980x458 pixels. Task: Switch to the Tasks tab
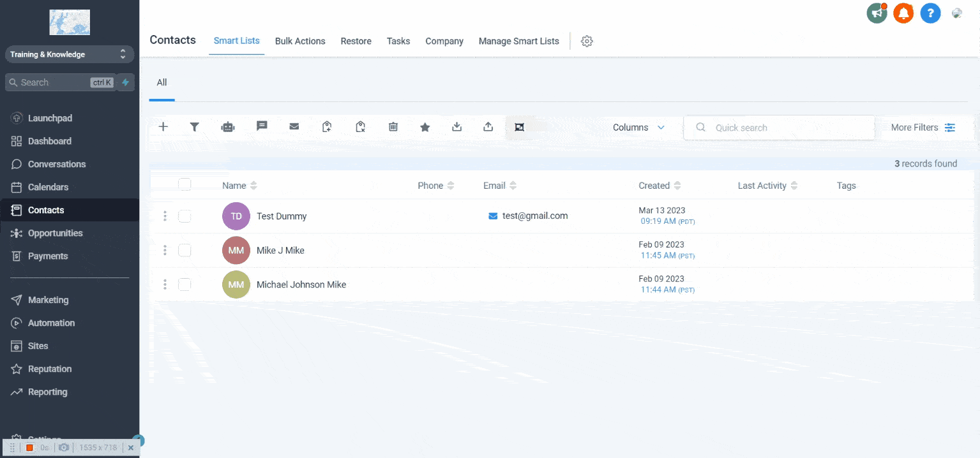tap(398, 41)
